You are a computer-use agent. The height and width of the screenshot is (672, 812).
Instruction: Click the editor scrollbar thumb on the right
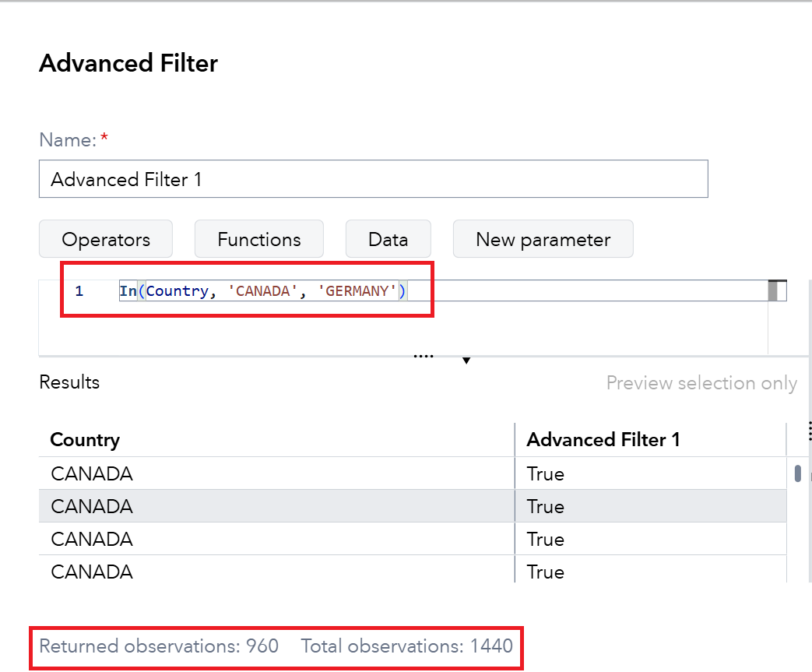point(773,290)
